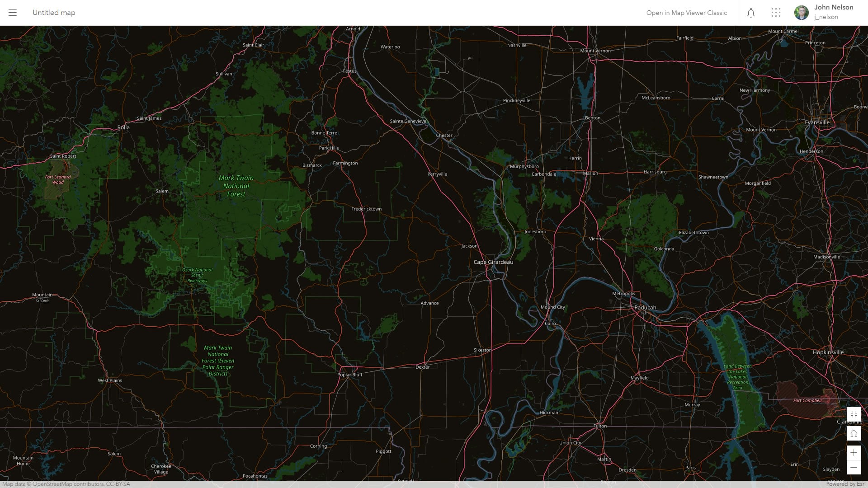This screenshot has height=488, width=868.
Task: Open the hamburger main menu
Action: point(13,13)
